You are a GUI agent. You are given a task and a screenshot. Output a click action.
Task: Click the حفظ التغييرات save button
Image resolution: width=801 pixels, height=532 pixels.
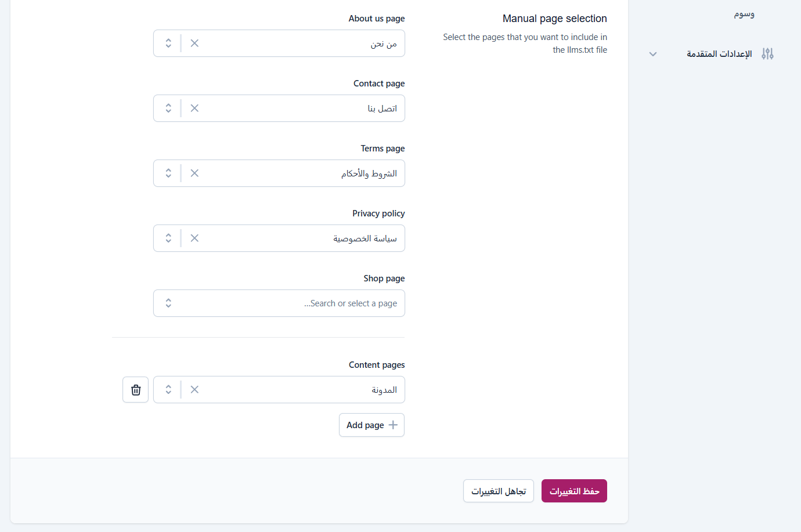pos(574,491)
